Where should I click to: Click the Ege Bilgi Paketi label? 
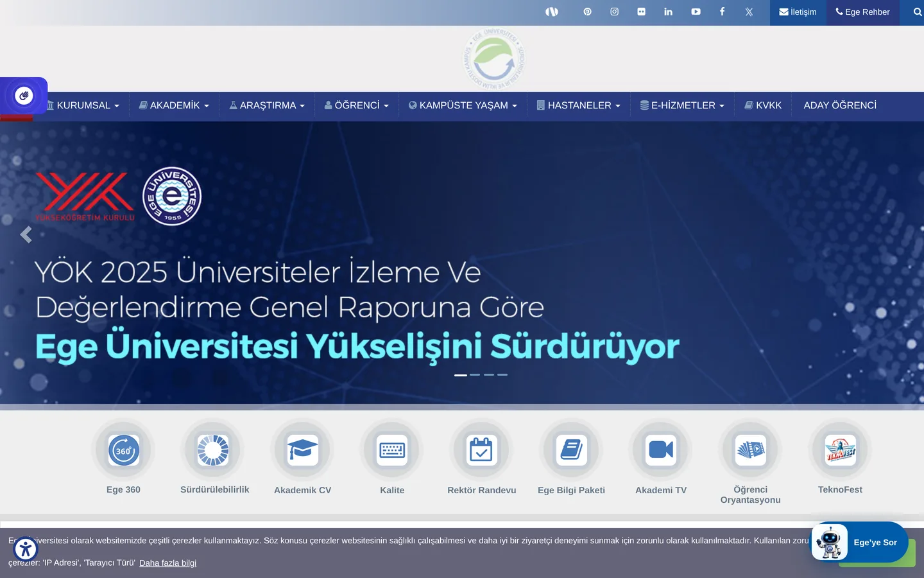click(x=571, y=490)
